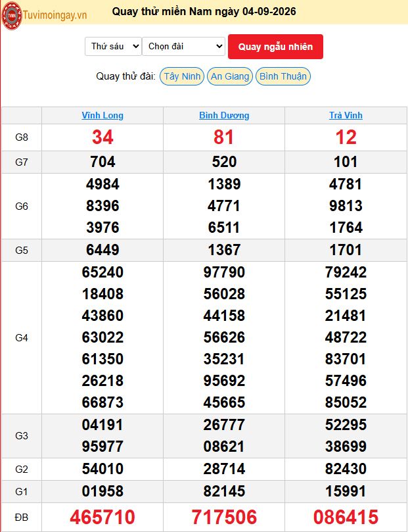This screenshot has width=408, height=532.
Task: Click the G4 number 43860
Action: [102, 316]
